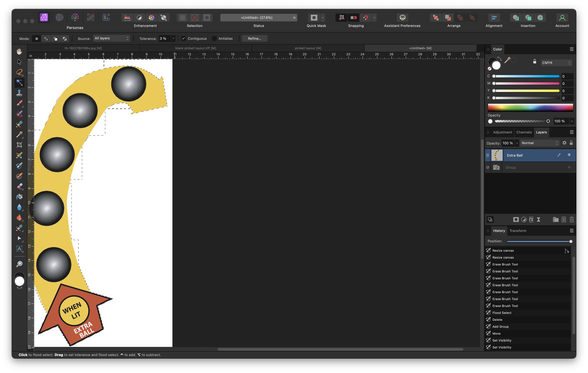Viewport: 588px width, 373px height.
Task: Select the Hand view tool
Action: (x=19, y=52)
